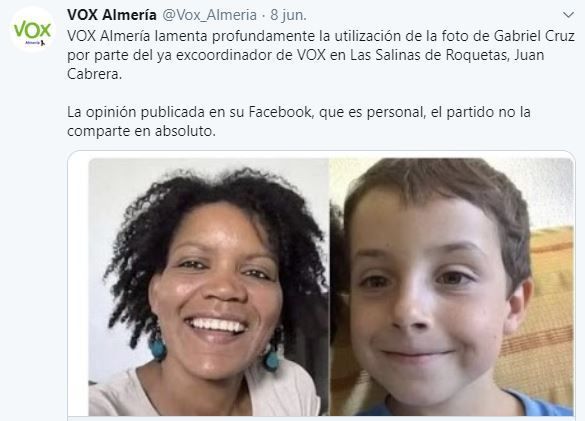Click the paragraph starting 'La opinión publicada'

(298, 121)
